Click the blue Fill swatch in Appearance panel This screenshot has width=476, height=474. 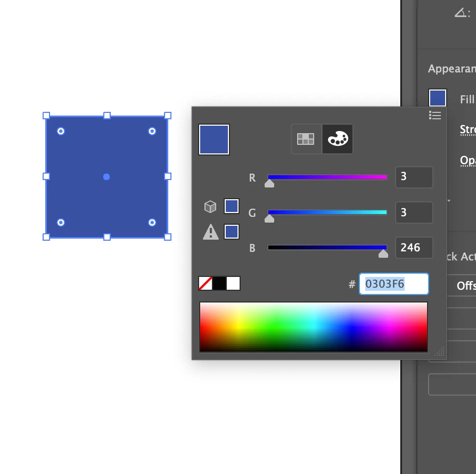[x=437, y=97]
